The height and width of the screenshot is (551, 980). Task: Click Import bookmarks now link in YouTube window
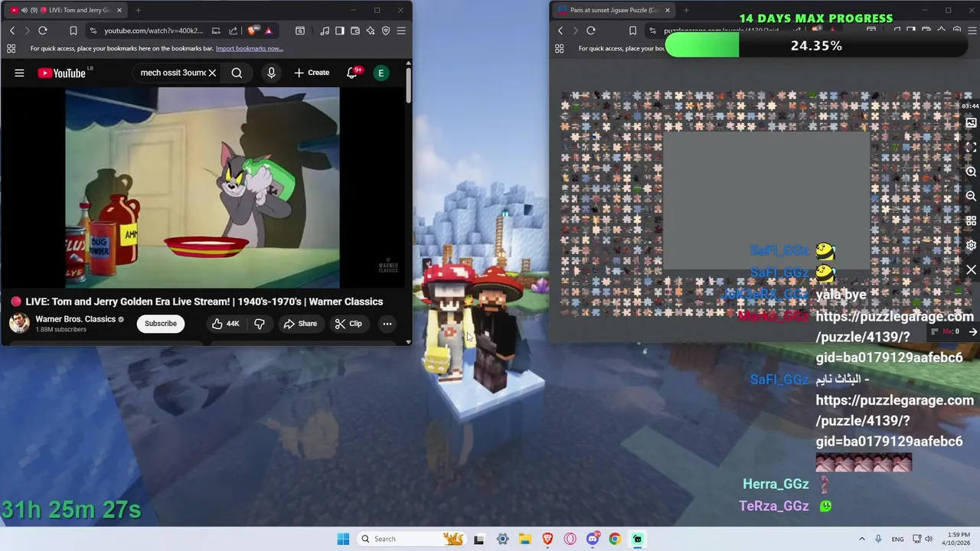click(250, 48)
